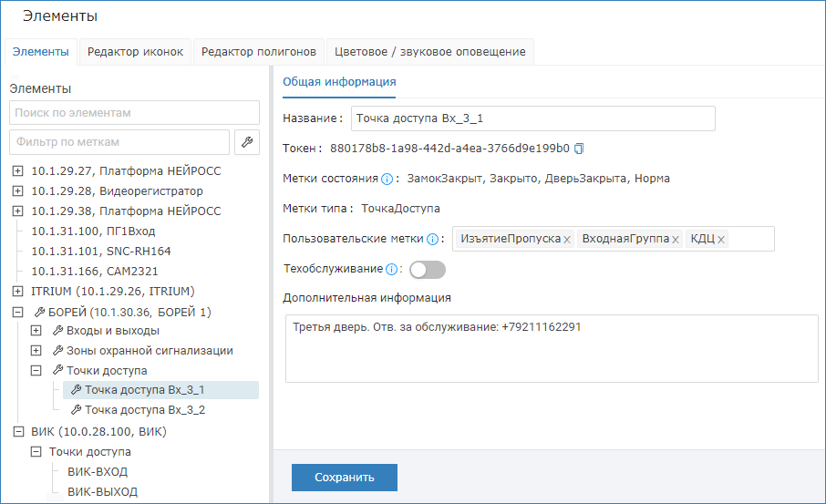Expand the ITRIUM (10.1.29.26) node
The height and width of the screenshot is (504, 826).
click(17, 292)
